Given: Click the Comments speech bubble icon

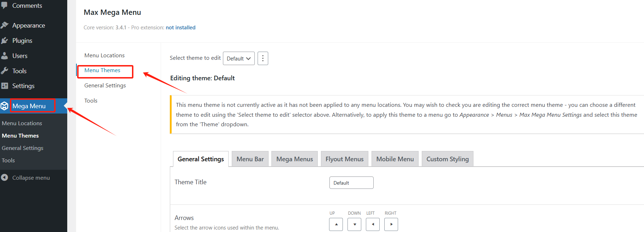Looking at the screenshot, I should 5,6.
